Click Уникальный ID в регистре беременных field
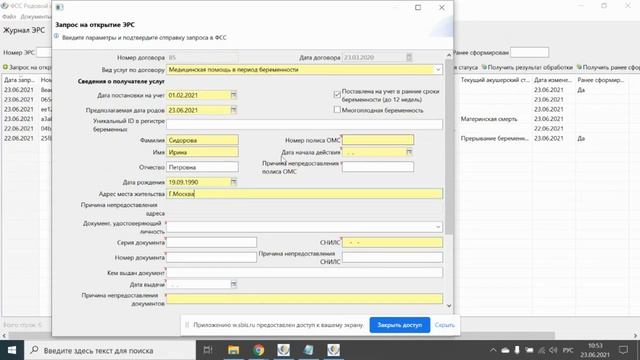 coord(304,125)
